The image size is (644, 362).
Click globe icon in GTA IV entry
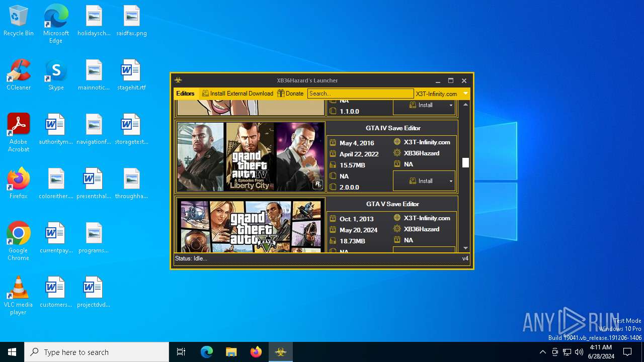pyautogui.click(x=397, y=142)
